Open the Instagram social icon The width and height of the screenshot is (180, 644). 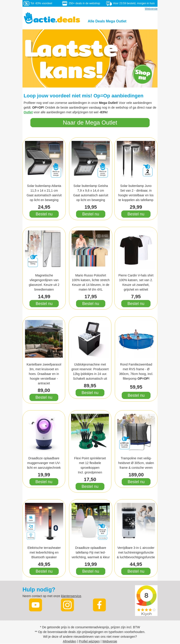click(67, 605)
